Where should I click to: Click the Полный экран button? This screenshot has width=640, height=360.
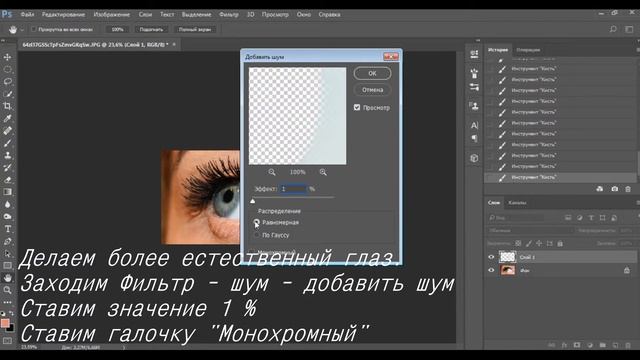coord(195,29)
